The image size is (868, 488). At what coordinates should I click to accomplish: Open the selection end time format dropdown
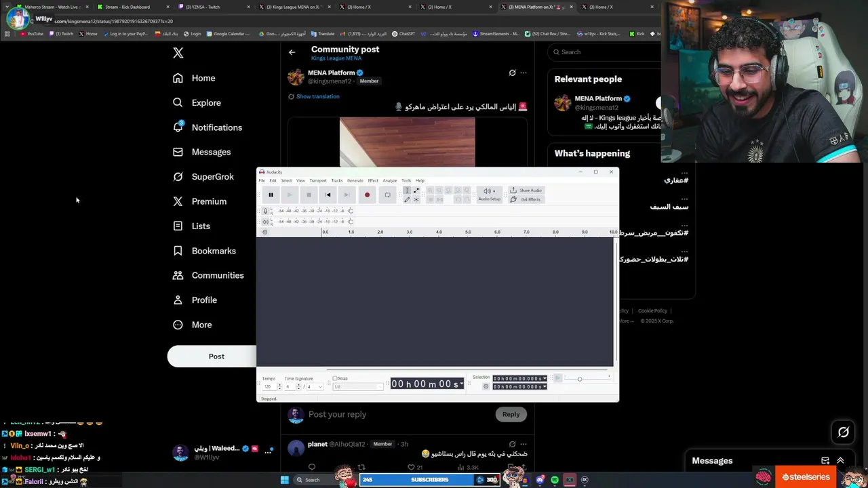(544, 387)
